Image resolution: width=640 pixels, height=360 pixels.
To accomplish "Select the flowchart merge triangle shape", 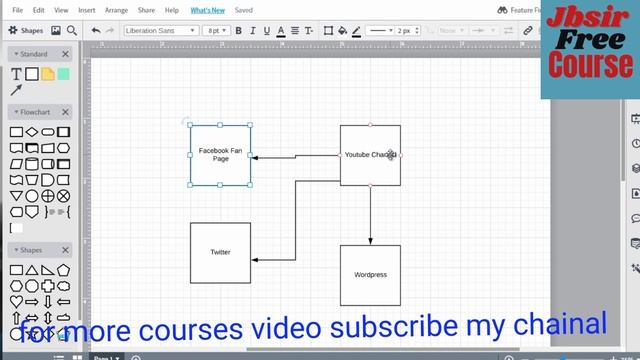I will click(16, 196).
